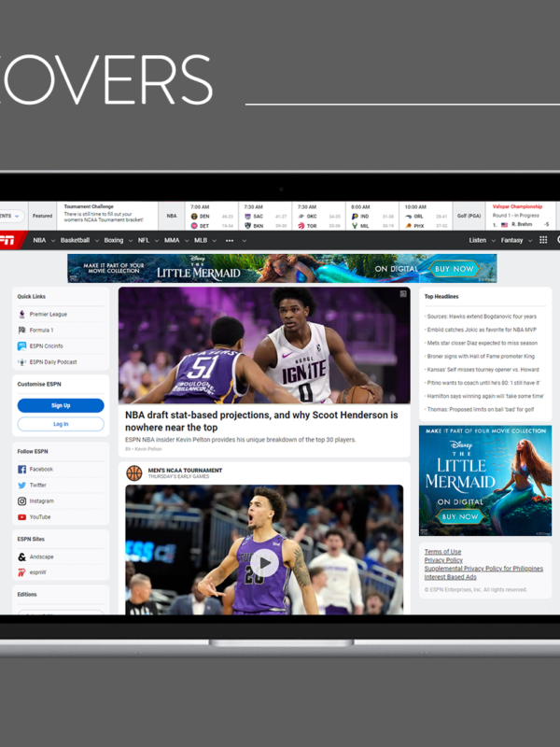Click the PHX Suns team logo
560x747 pixels.
pos(408,226)
